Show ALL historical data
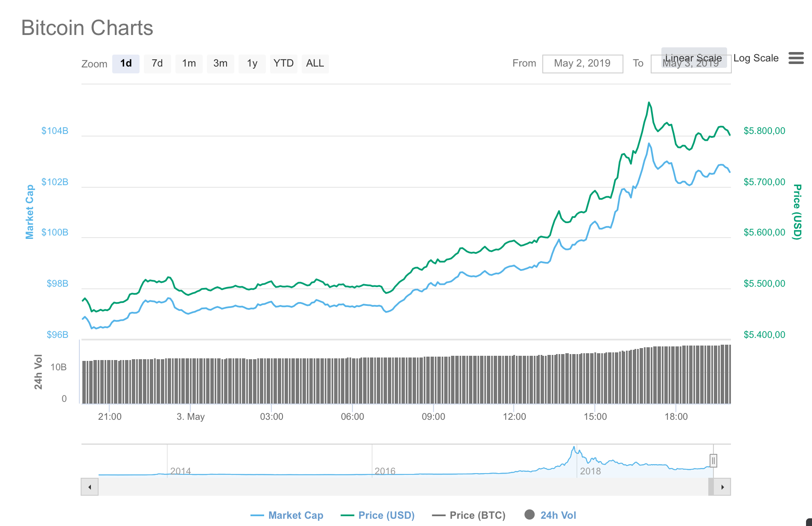 coord(315,64)
